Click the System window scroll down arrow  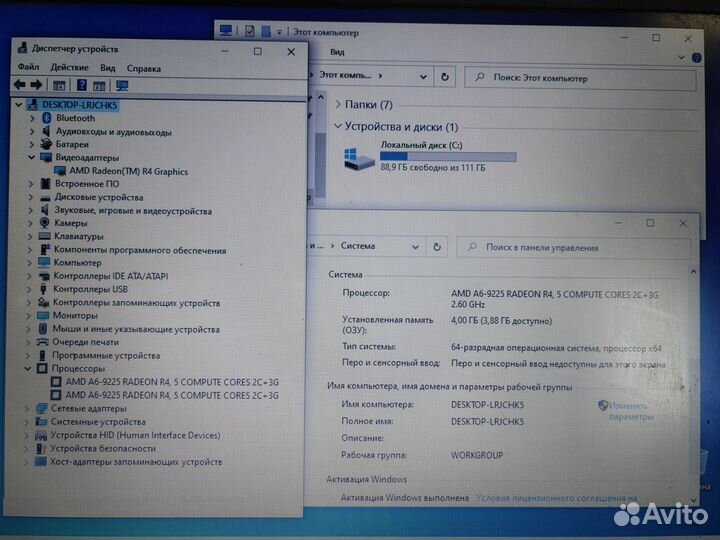coord(693,499)
